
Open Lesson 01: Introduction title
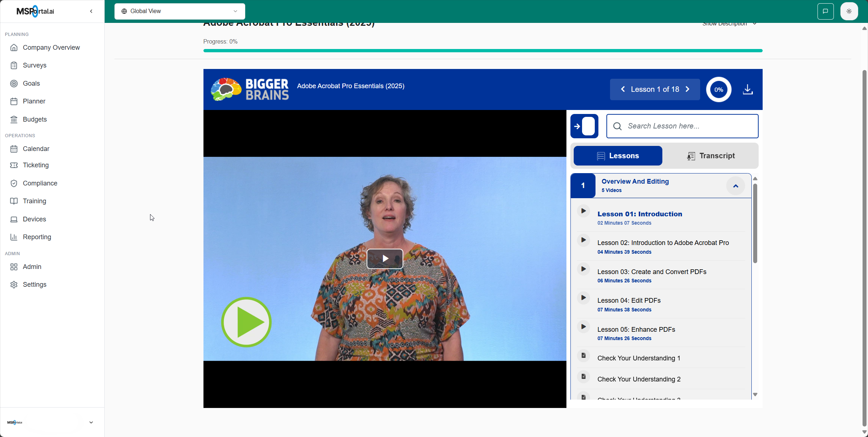[640, 214]
